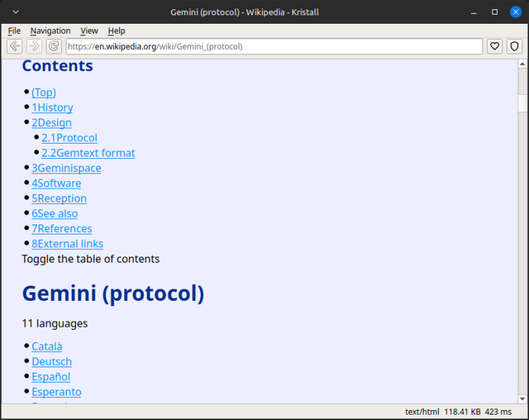Click the URL address bar field
The width and height of the screenshot is (529, 420).
(x=274, y=46)
